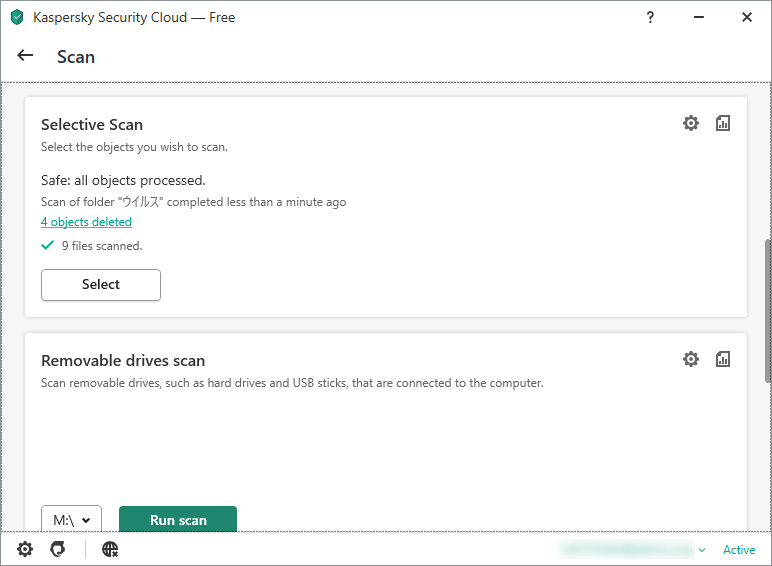Close the Kaspersky Security Cloud window
Viewport: 772px width, 566px height.
point(747,17)
